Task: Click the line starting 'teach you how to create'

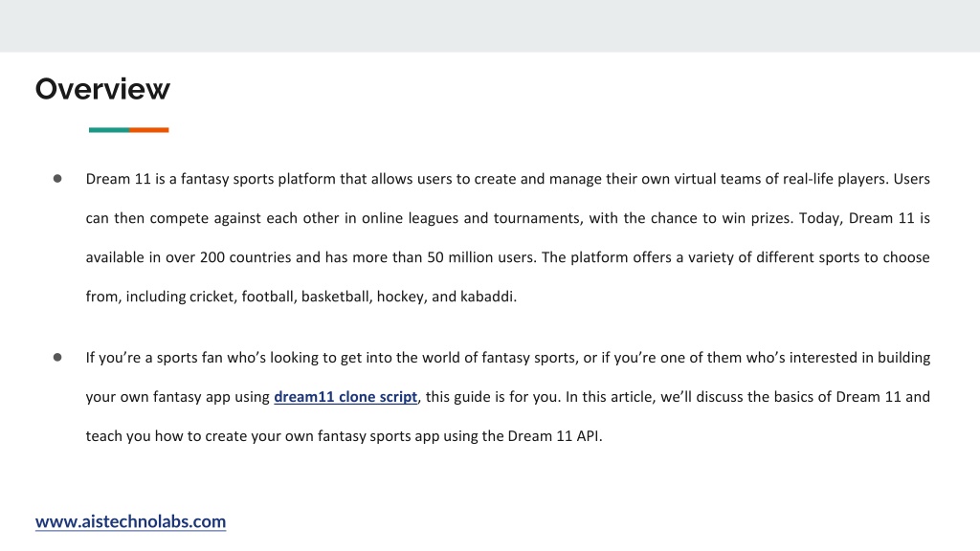Action: (344, 436)
